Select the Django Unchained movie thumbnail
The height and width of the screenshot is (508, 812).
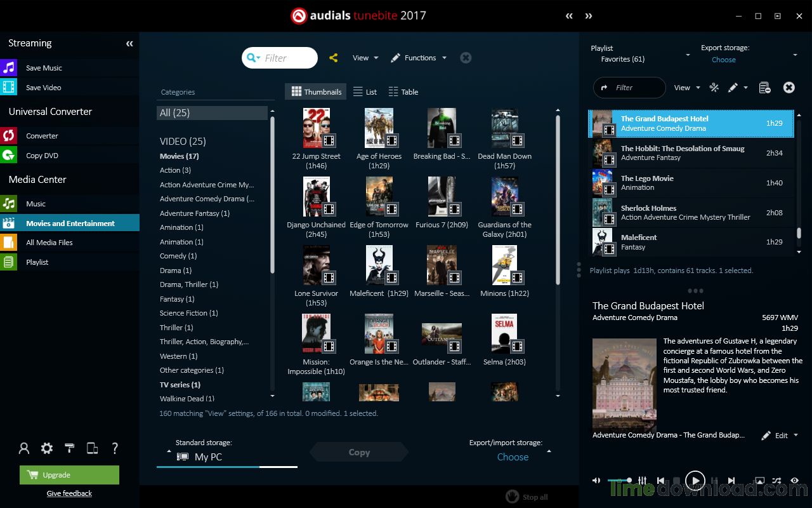pos(317,197)
